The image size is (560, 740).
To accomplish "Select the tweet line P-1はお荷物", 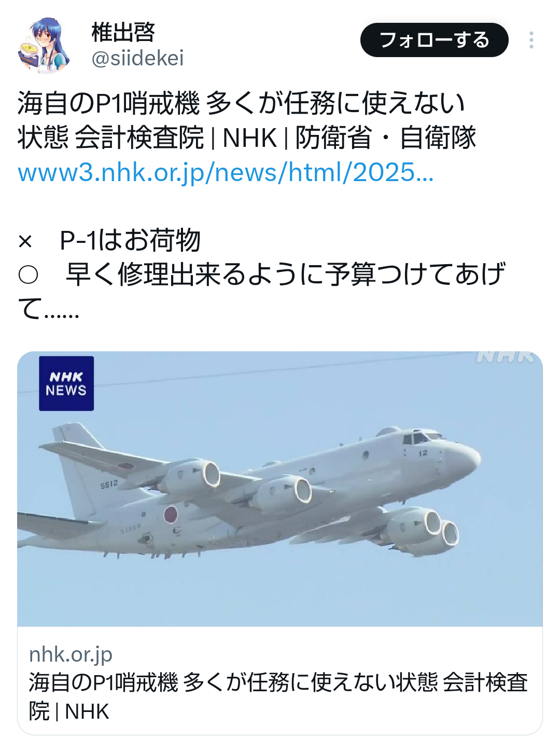I will tap(130, 240).
